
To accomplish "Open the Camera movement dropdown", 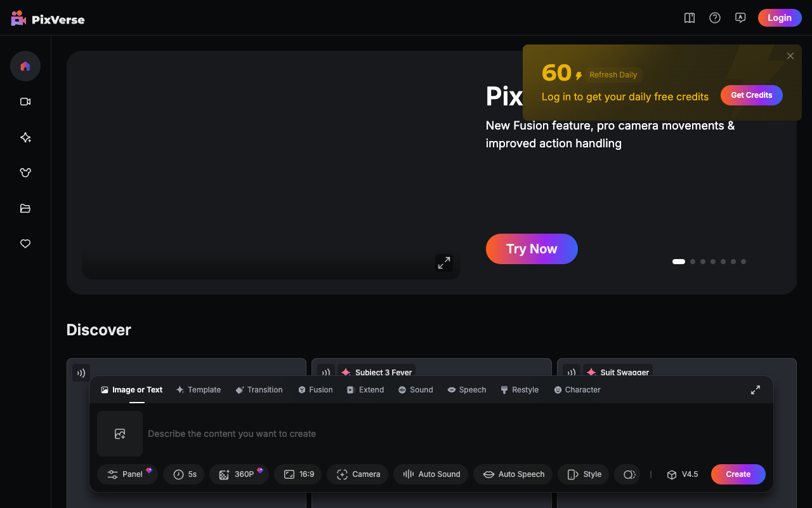I will [x=358, y=474].
